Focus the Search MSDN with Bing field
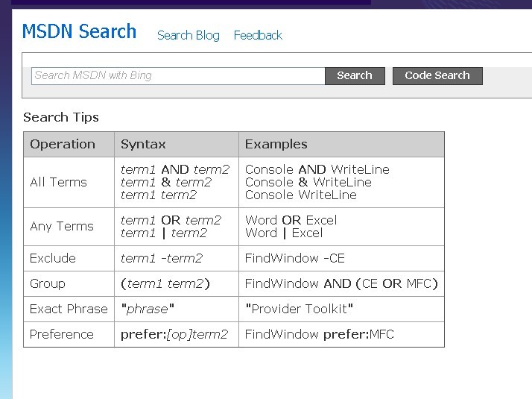The image size is (532, 399). pos(178,76)
